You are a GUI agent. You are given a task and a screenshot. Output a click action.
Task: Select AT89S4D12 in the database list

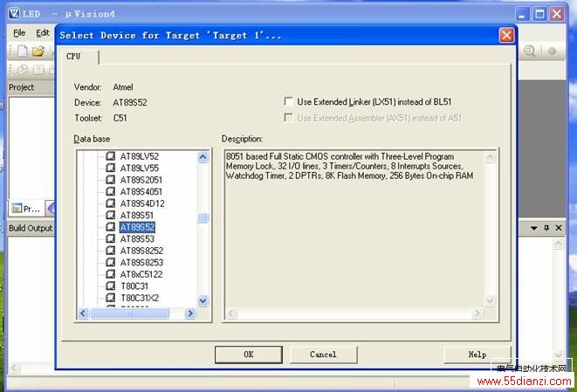(x=142, y=203)
